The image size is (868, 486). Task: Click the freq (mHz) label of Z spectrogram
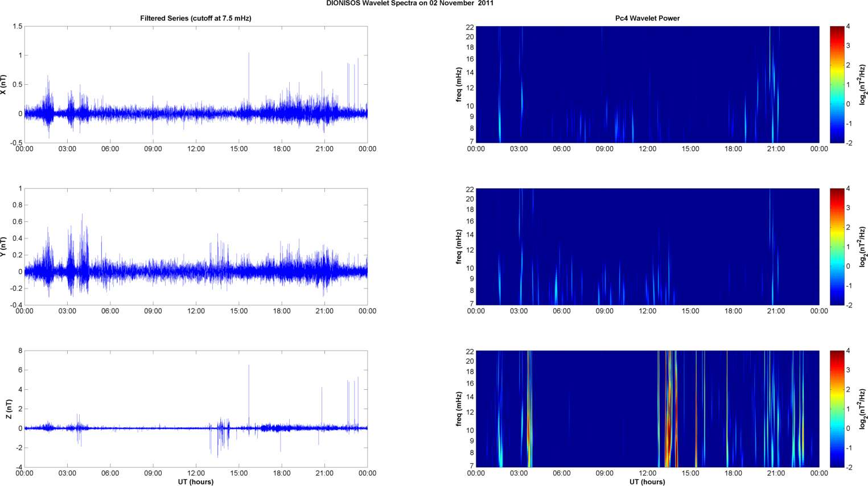(458, 409)
